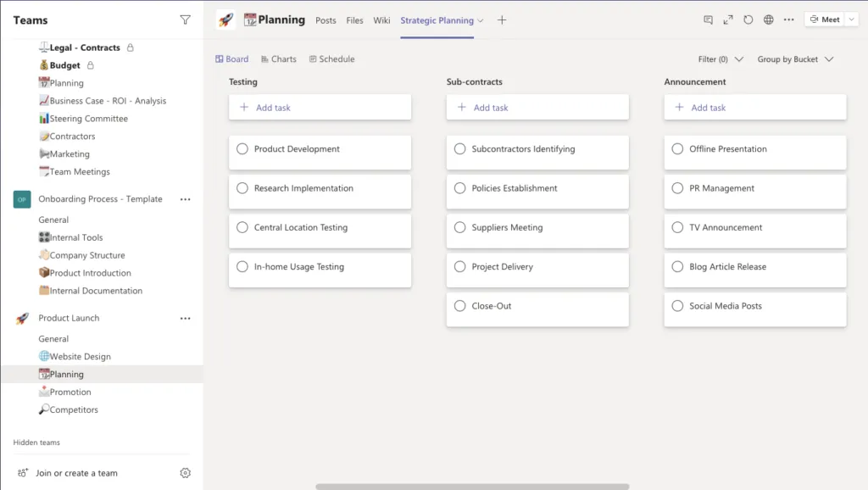This screenshot has width=868, height=490.
Task: Mark PR Management task complete
Action: [x=677, y=188]
